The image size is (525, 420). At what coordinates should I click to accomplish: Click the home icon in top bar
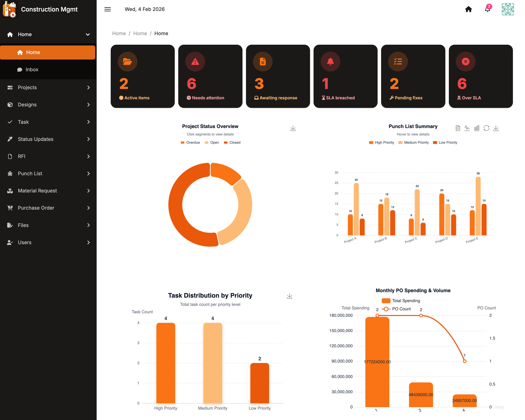(x=468, y=9)
